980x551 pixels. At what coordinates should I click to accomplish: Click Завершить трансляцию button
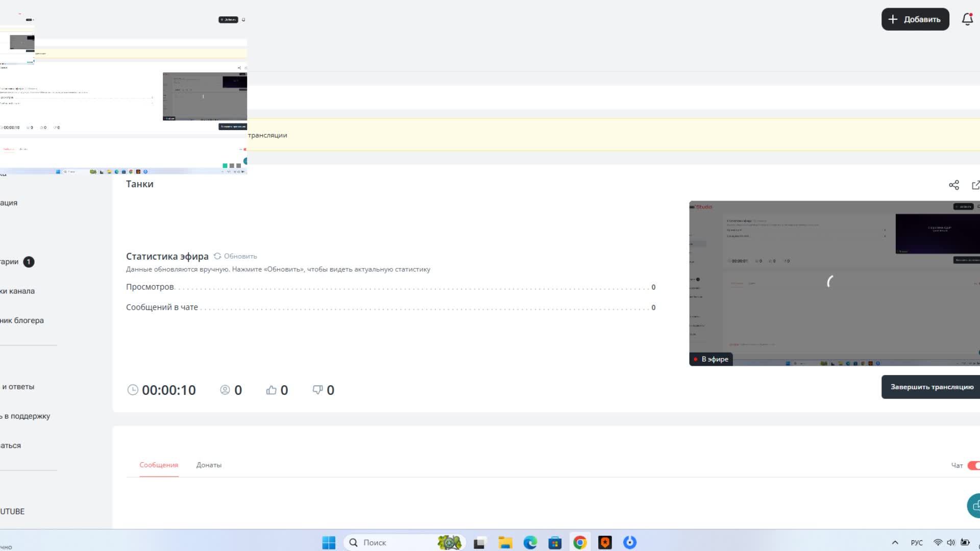pyautogui.click(x=932, y=387)
